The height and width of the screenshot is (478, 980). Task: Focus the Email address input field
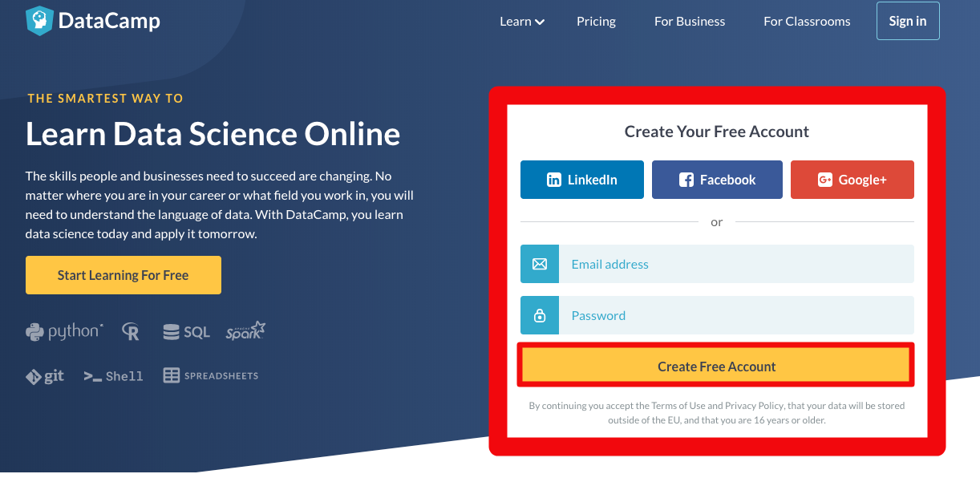coord(735,264)
